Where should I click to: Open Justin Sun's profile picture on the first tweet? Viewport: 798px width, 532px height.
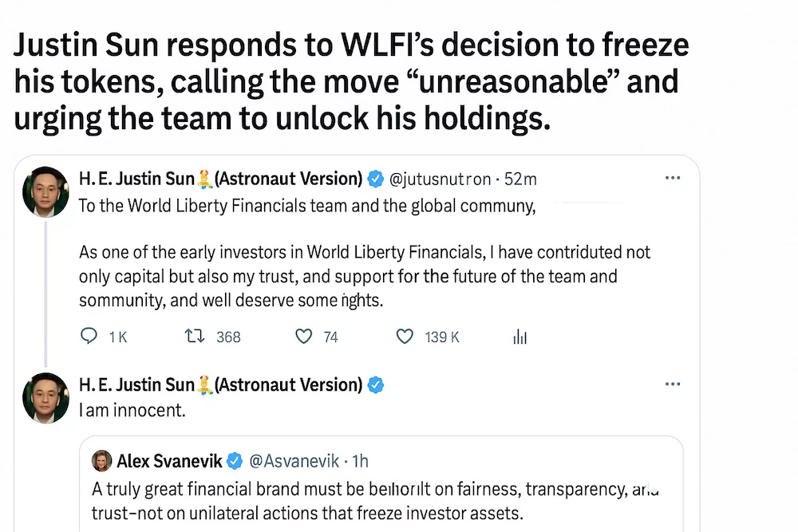click(45, 191)
